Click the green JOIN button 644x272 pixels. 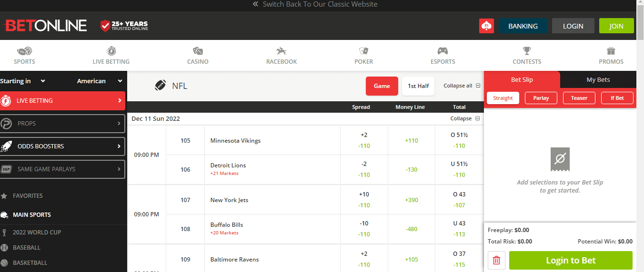(616, 26)
